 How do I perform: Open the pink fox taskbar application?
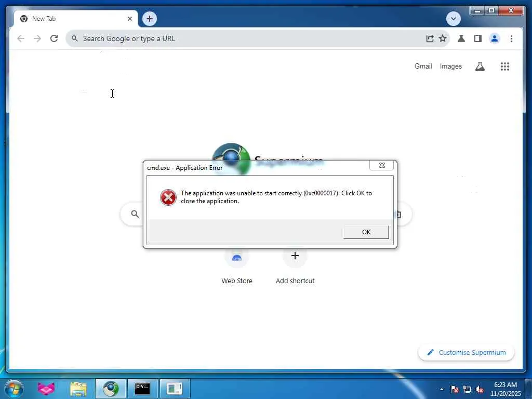[46, 389]
